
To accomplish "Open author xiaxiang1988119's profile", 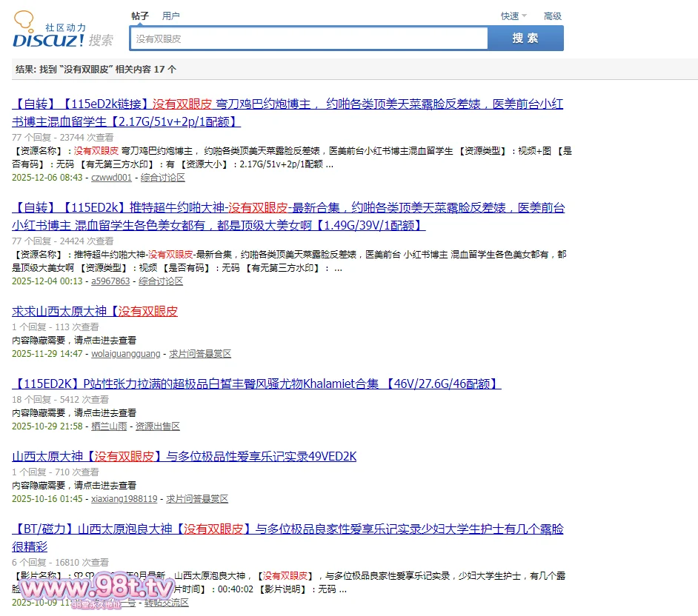I will pos(124,499).
